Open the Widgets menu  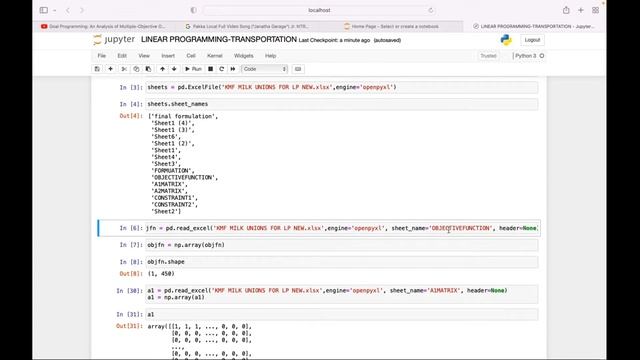[x=244, y=56]
